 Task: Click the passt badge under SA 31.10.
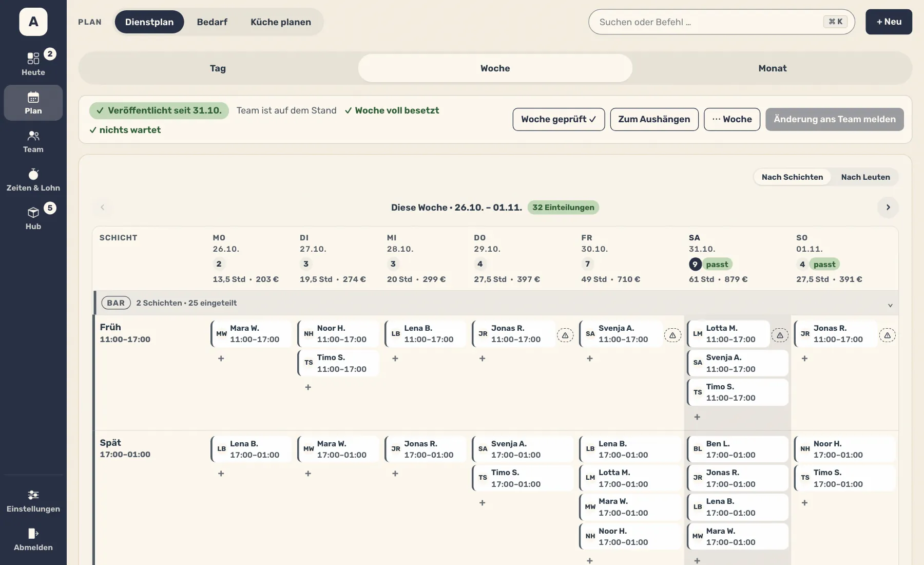point(717,265)
